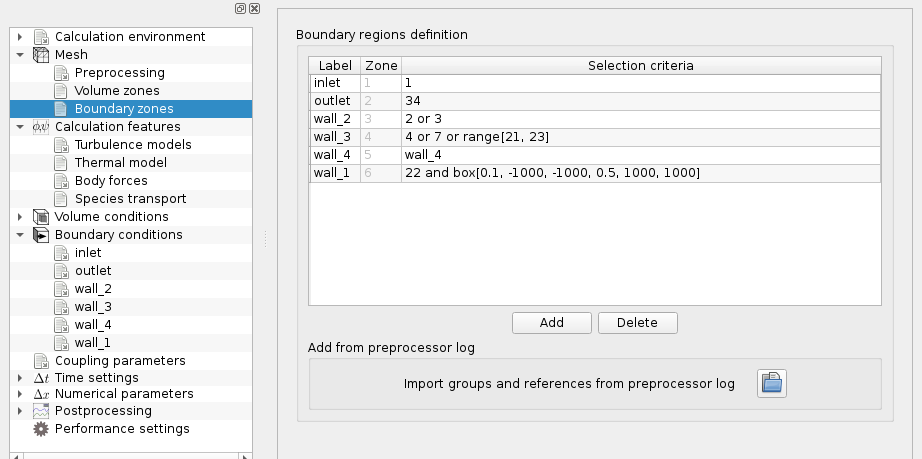Click Selection criteria column header

(641, 66)
